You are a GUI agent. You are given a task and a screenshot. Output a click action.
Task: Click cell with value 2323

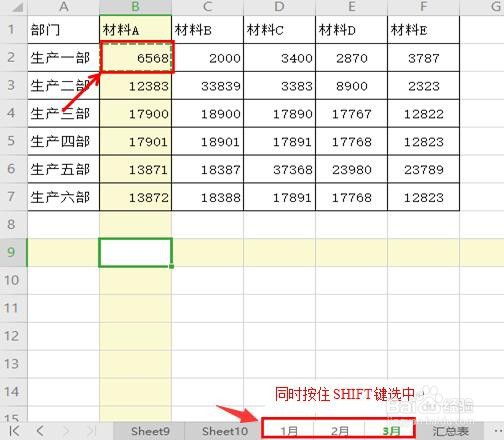(423, 86)
